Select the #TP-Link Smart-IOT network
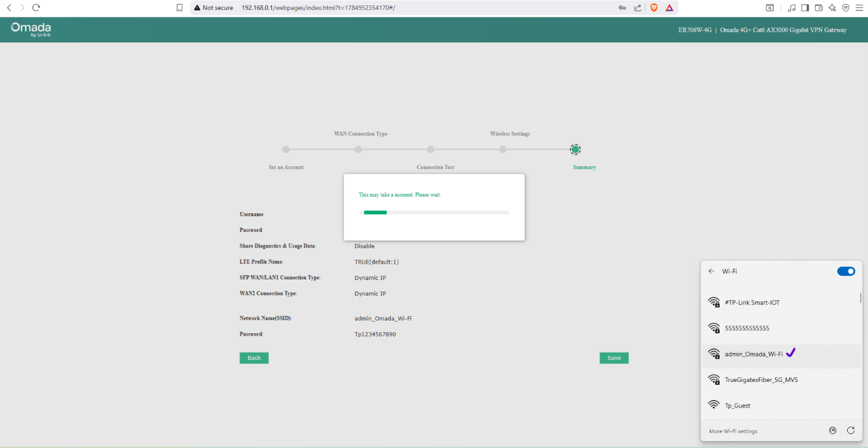Image resolution: width=868 pixels, height=448 pixels. coord(781,302)
